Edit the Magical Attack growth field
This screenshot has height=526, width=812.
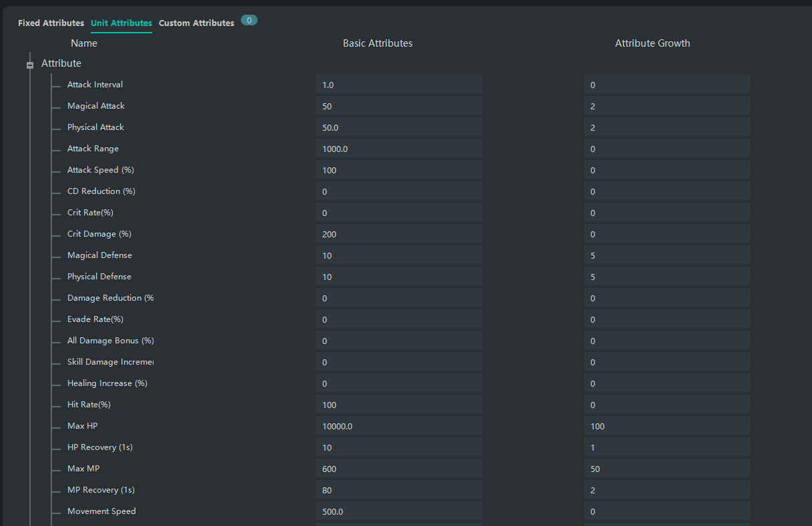667,106
